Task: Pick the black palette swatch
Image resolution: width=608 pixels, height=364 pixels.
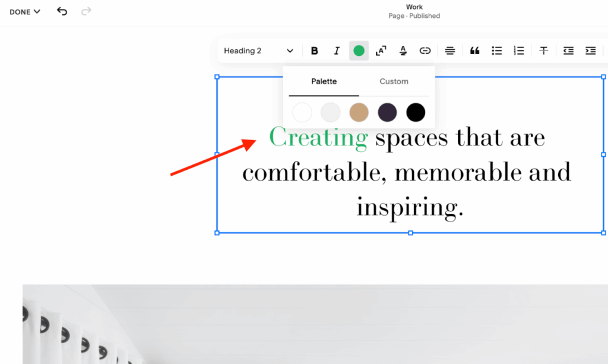Action: [x=416, y=112]
